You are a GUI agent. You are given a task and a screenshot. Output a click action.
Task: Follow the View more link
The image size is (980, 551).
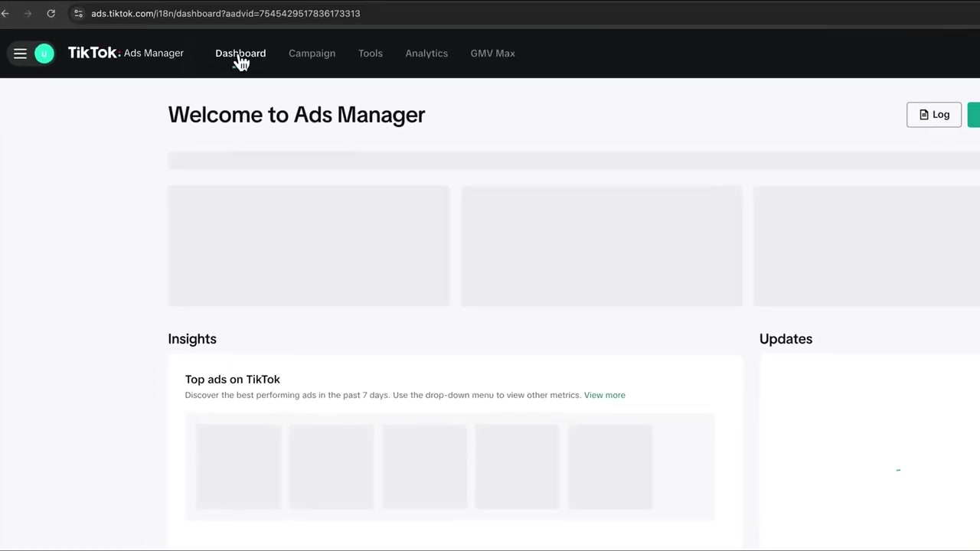pyautogui.click(x=604, y=395)
